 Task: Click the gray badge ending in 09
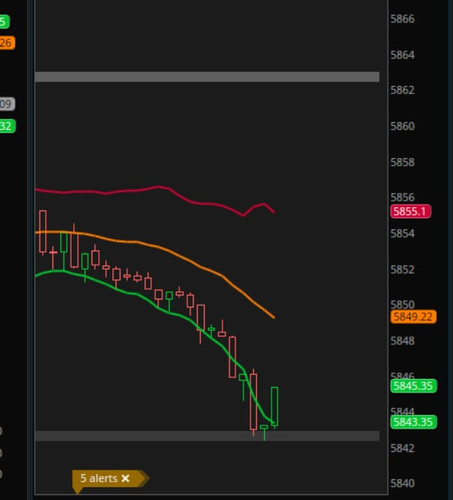click(x=7, y=104)
